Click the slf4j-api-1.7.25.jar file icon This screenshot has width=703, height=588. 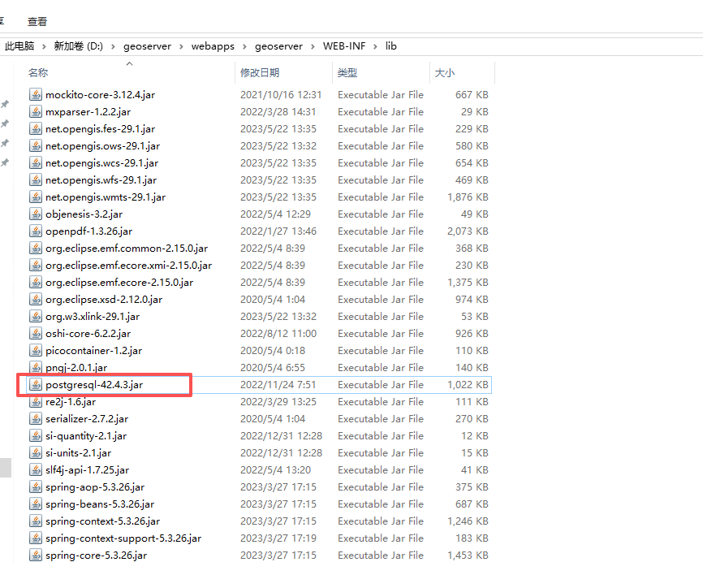36,469
